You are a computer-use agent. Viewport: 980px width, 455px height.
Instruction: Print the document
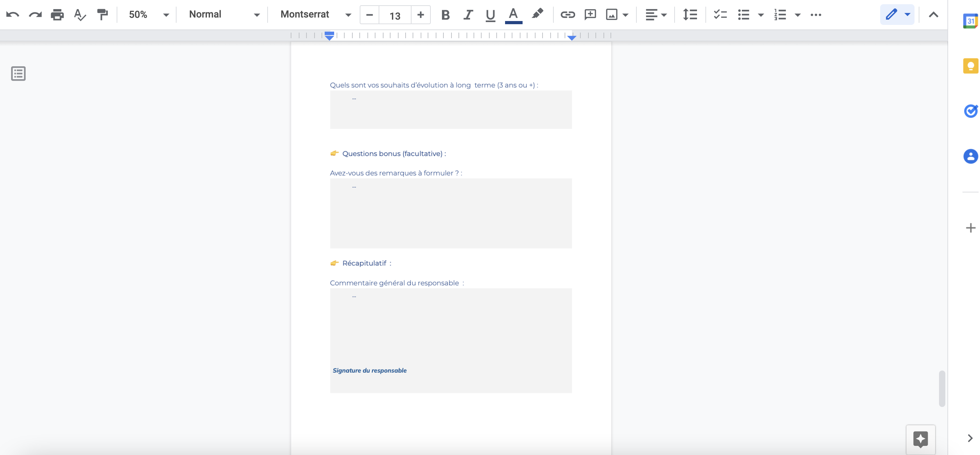(57, 15)
